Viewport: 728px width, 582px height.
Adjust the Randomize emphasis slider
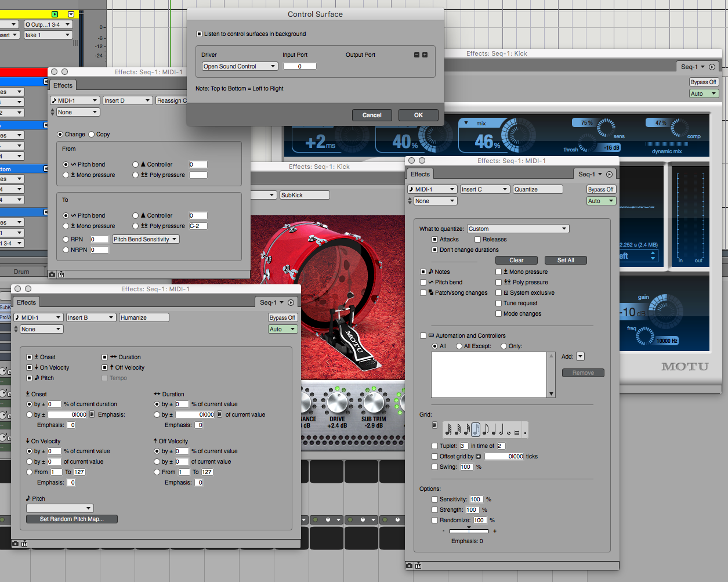point(469,531)
